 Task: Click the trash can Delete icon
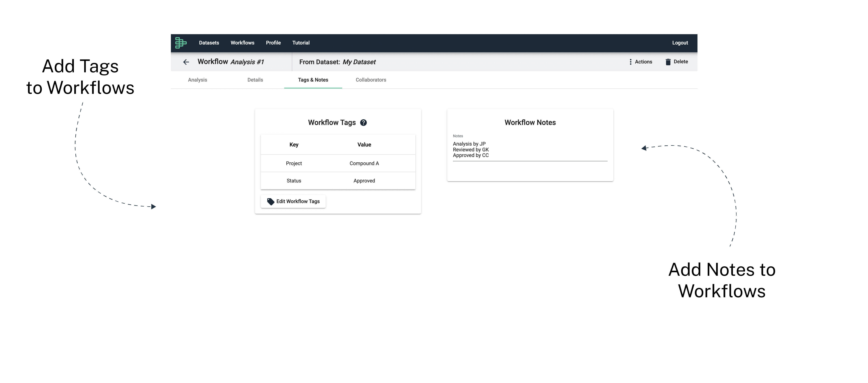tap(668, 62)
